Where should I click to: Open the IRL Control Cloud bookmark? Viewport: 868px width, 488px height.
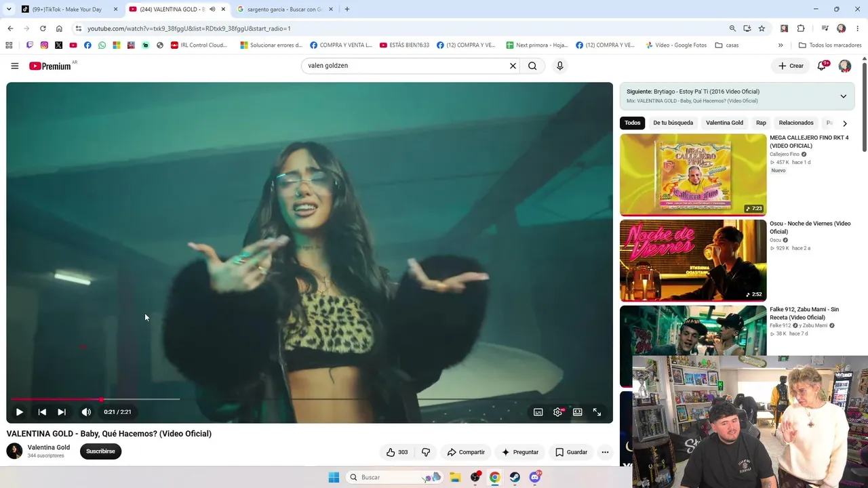(x=199, y=45)
